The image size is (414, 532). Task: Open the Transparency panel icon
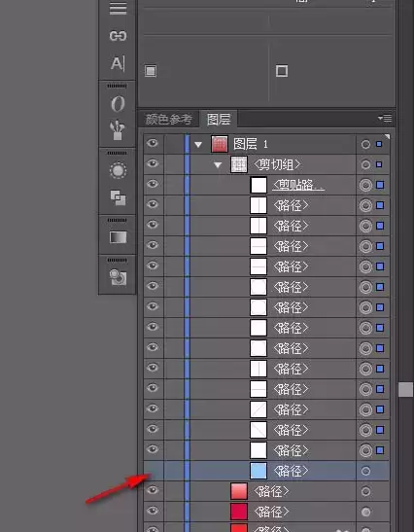point(118,277)
